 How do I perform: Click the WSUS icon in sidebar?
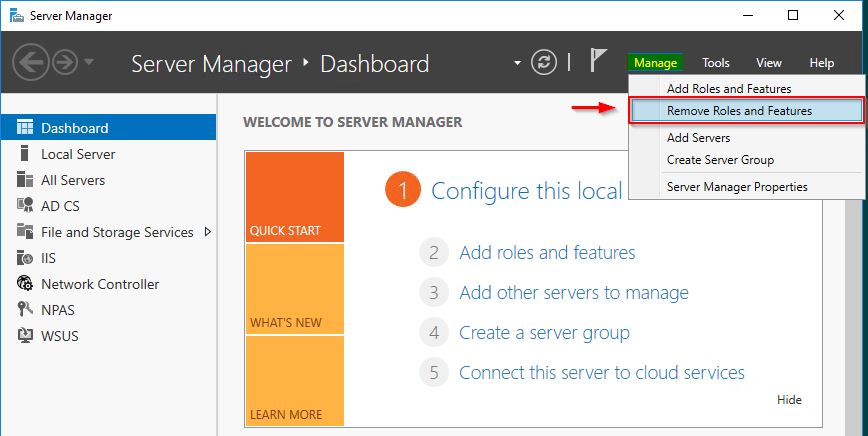click(x=25, y=335)
